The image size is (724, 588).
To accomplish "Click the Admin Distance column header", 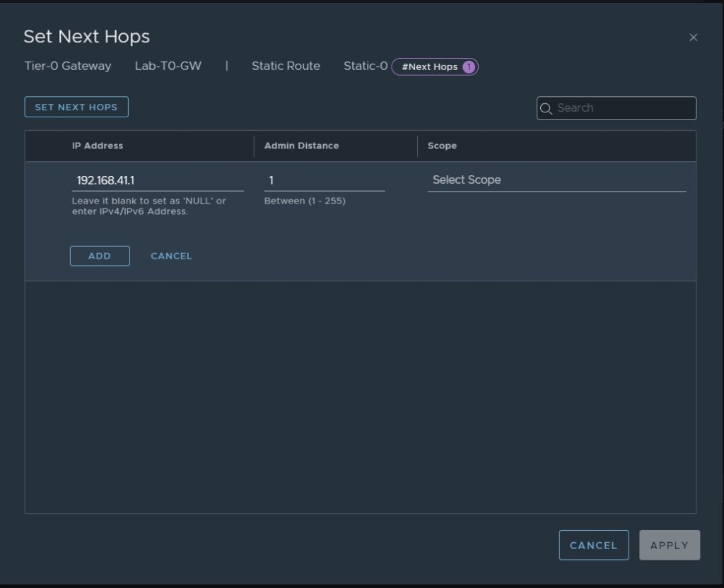I will click(x=301, y=146).
